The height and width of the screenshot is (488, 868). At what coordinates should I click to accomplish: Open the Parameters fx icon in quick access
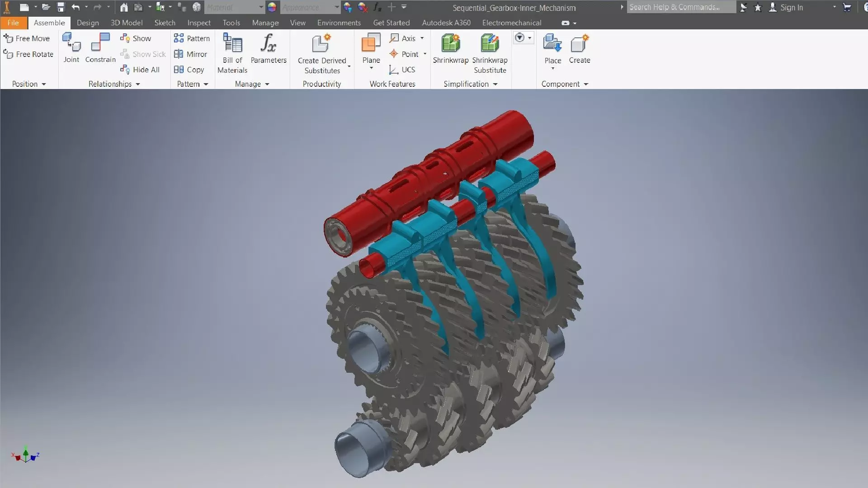[x=377, y=7]
